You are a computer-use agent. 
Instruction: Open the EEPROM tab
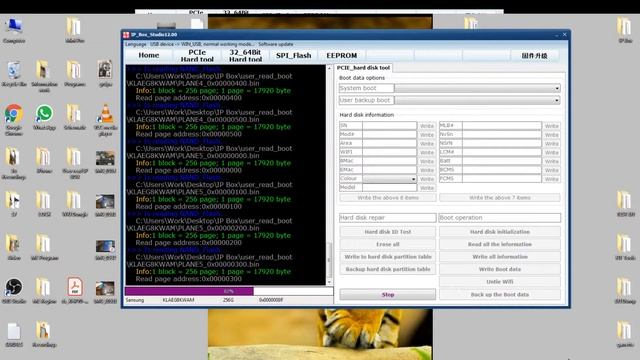[x=342, y=56]
